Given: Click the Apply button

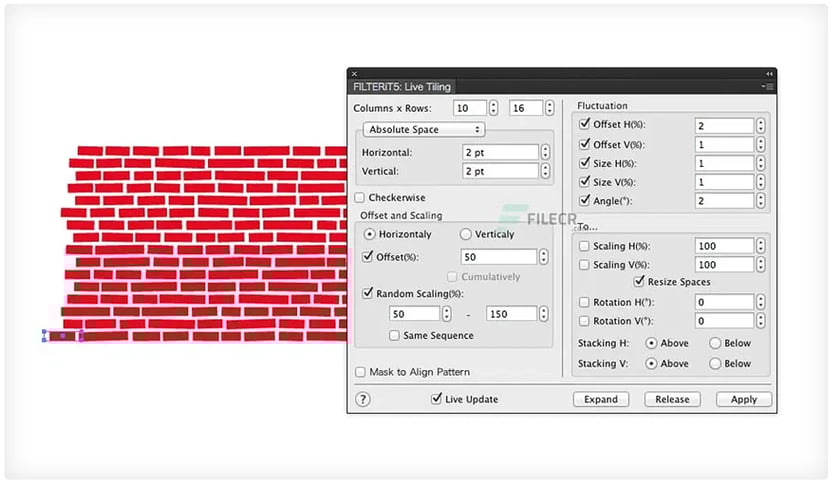Looking at the screenshot, I should pyautogui.click(x=743, y=399).
